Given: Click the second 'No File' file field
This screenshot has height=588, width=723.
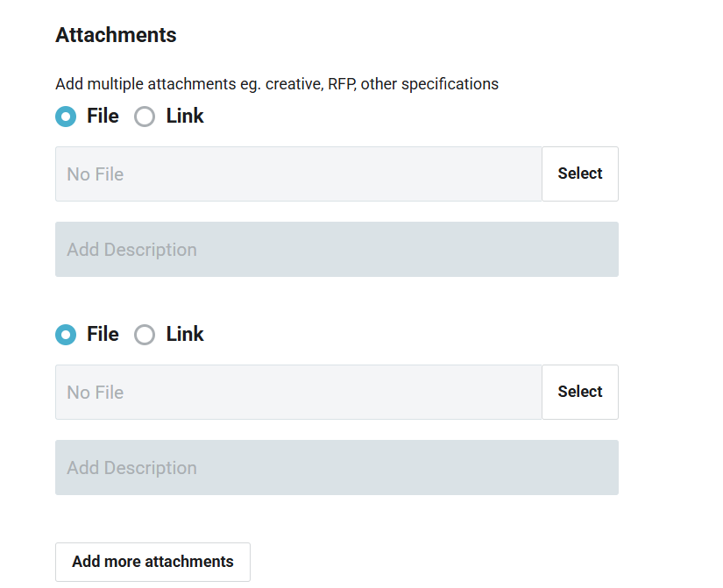Looking at the screenshot, I should [x=298, y=392].
